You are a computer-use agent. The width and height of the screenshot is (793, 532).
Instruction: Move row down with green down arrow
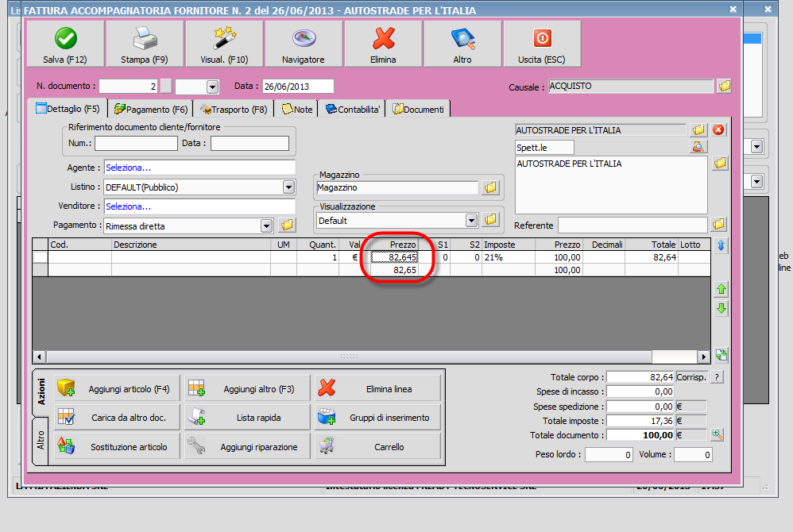pyautogui.click(x=721, y=309)
